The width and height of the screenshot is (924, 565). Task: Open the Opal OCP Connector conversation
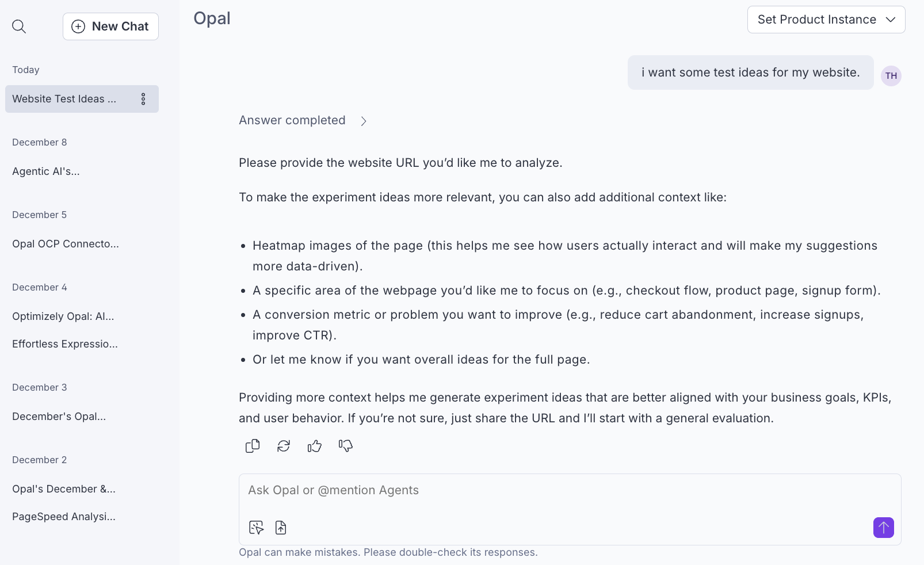[65, 243]
